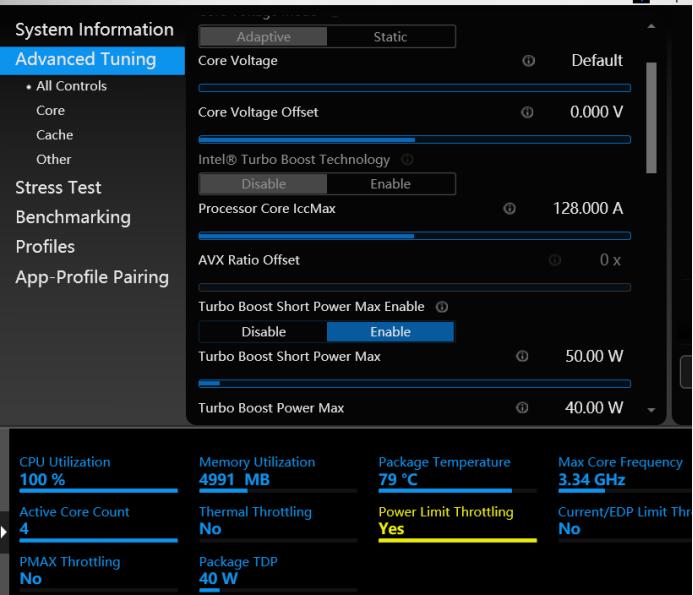Go to the Benchmarking section
Image resolution: width=693 pixels, height=595 pixels.
pyautogui.click(x=73, y=217)
